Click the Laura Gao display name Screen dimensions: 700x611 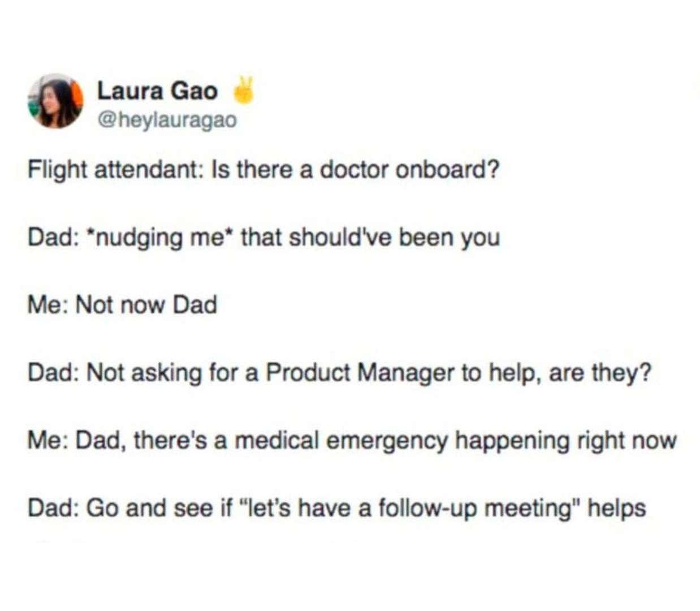pyautogui.click(x=157, y=91)
